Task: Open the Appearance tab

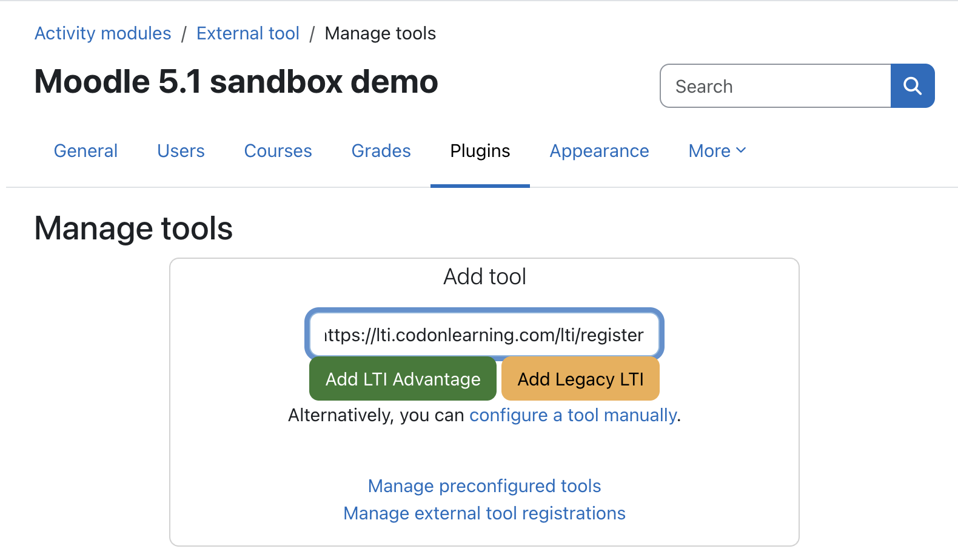Action: pyautogui.click(x=599, y=151)
